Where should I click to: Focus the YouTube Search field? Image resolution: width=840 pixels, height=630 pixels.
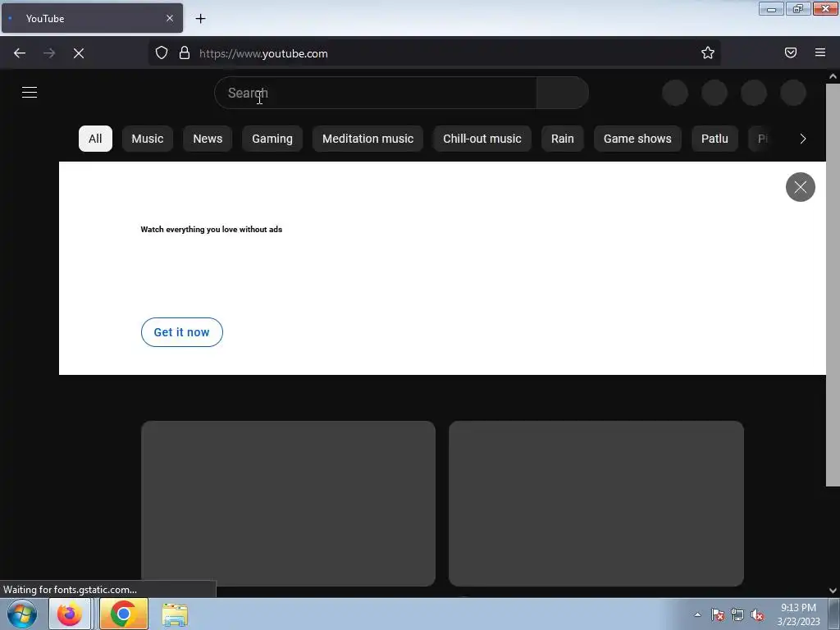376,93
